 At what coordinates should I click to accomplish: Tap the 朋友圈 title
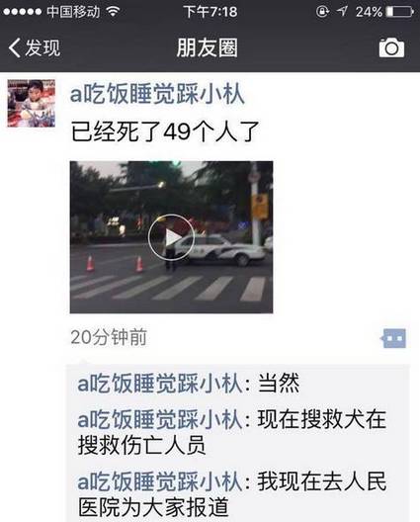coord(207,47)
